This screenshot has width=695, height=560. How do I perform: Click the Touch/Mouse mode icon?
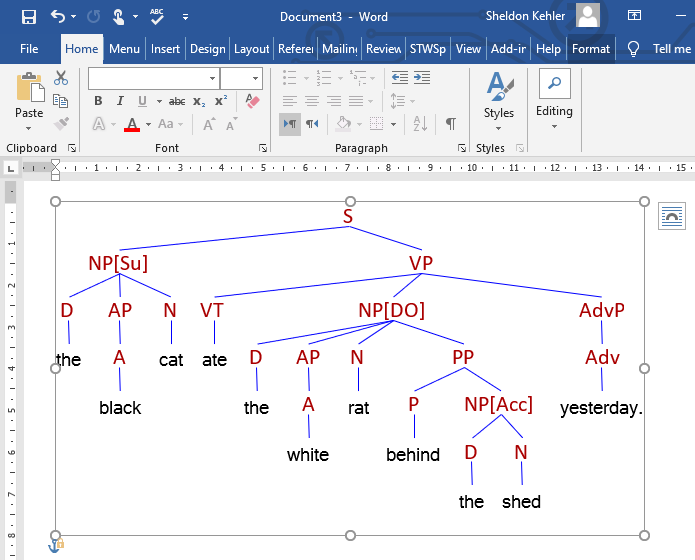pos(118,17)
